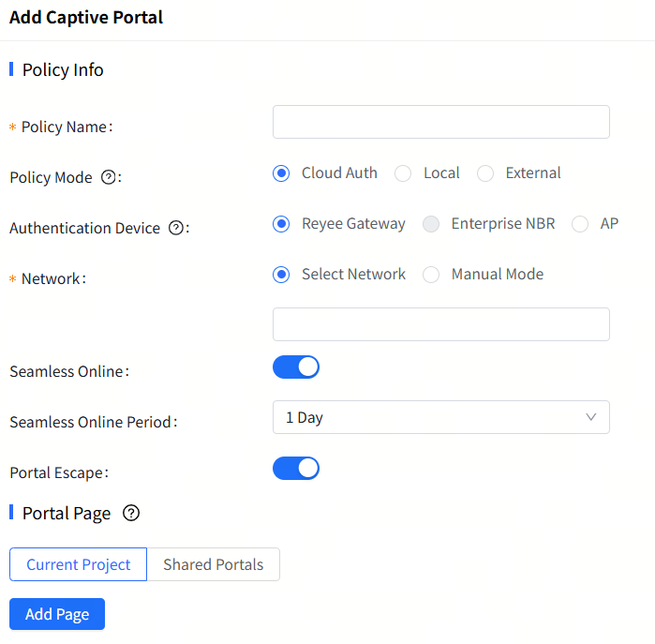Click help icon beside Policy Mode
Screen dimensions: 655x644
[x=108, y=177]
